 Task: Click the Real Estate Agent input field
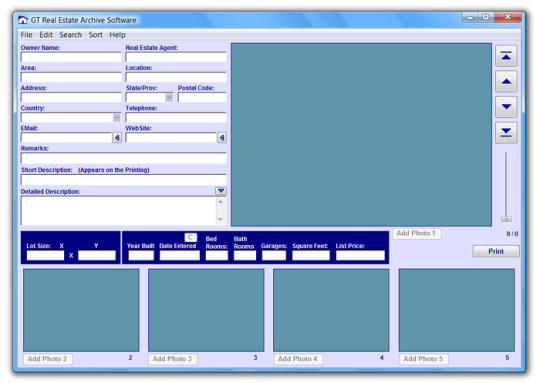pyautogui.click(x=176, y=57)
